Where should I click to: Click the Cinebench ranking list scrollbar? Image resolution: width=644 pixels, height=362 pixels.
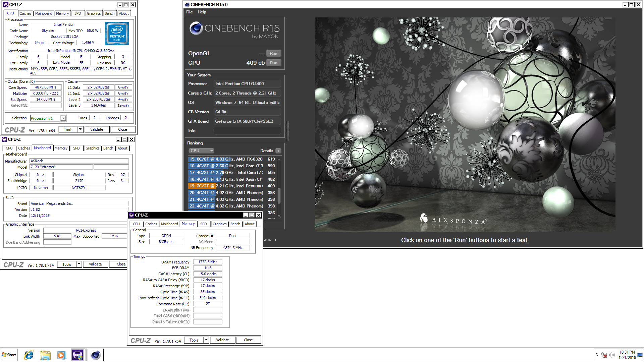tap(279, 195)
